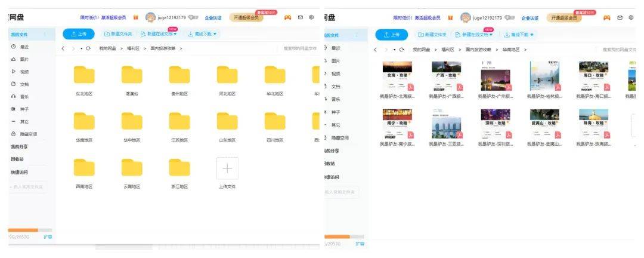Image resolution: width=644 pixels, height=258 pixels.
Task: Click the game controller icon in left window
Action: coord(288,18)
